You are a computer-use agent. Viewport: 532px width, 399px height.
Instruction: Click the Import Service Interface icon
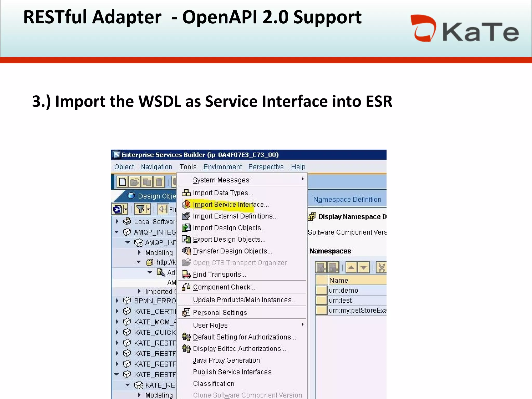(186, 204)
